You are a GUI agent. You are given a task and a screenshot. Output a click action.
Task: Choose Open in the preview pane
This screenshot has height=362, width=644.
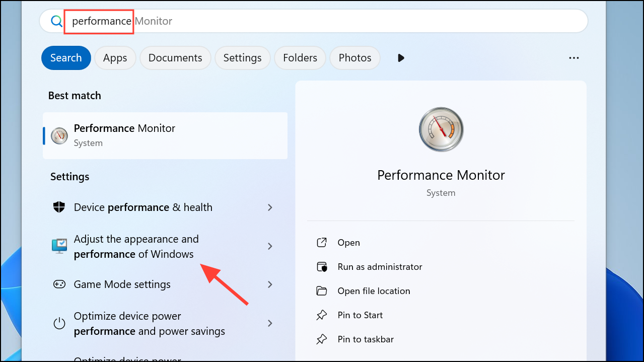click(349, 243)
